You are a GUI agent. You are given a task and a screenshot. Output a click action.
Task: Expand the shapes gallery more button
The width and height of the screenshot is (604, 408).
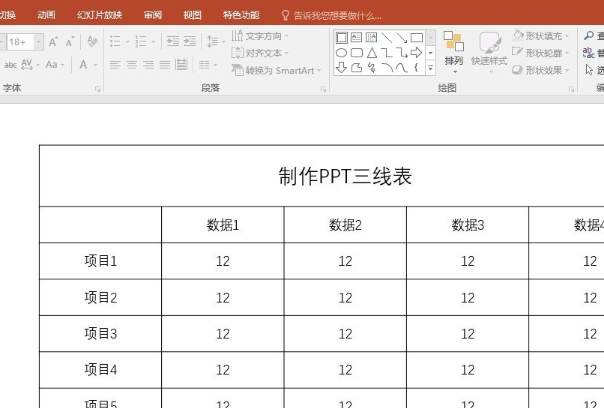click(x=431, y=68)
